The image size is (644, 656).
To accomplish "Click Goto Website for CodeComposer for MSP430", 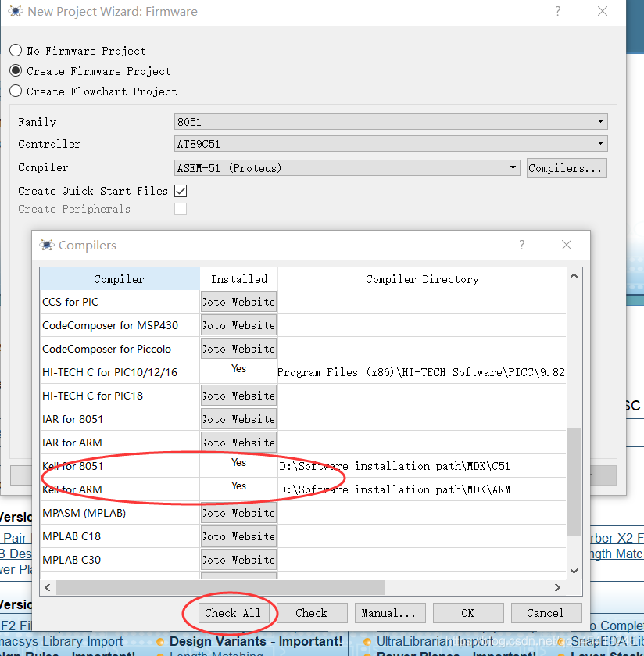I will pos(239,325).
